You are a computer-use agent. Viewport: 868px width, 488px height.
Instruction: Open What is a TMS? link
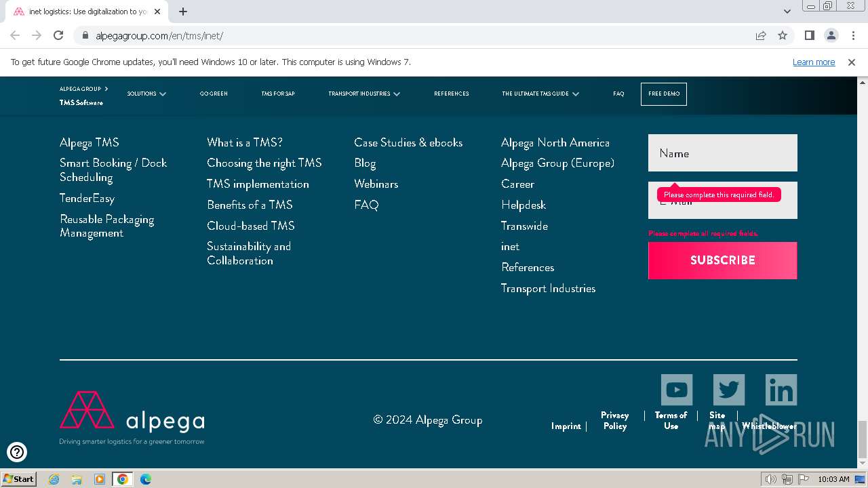click(x=245, y=142)
